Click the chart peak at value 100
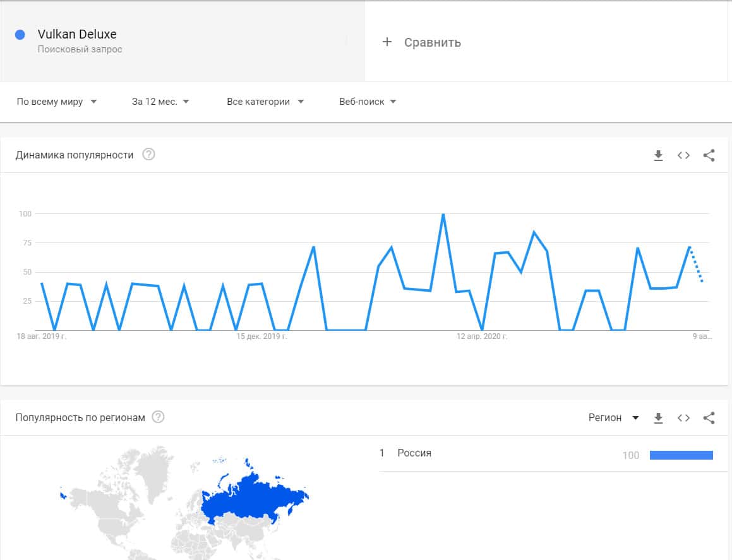This screenshot has width=732, height=560. click(x=443, y=215)
